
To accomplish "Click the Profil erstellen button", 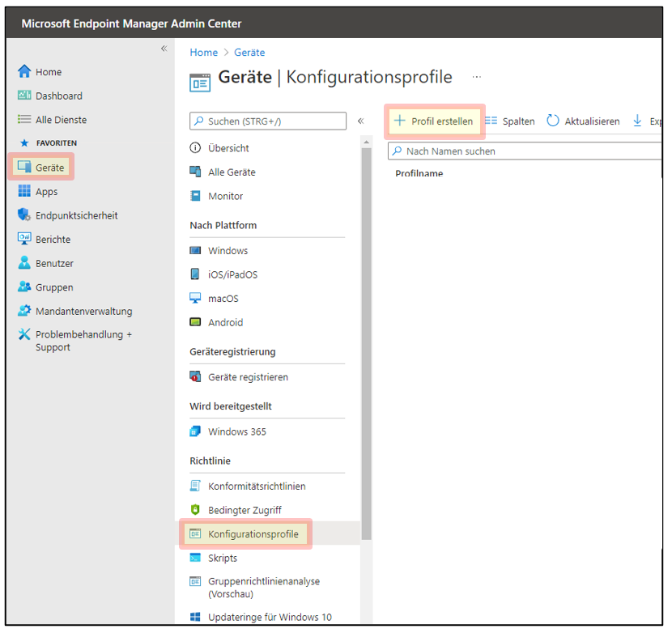I will pos(434,121).
